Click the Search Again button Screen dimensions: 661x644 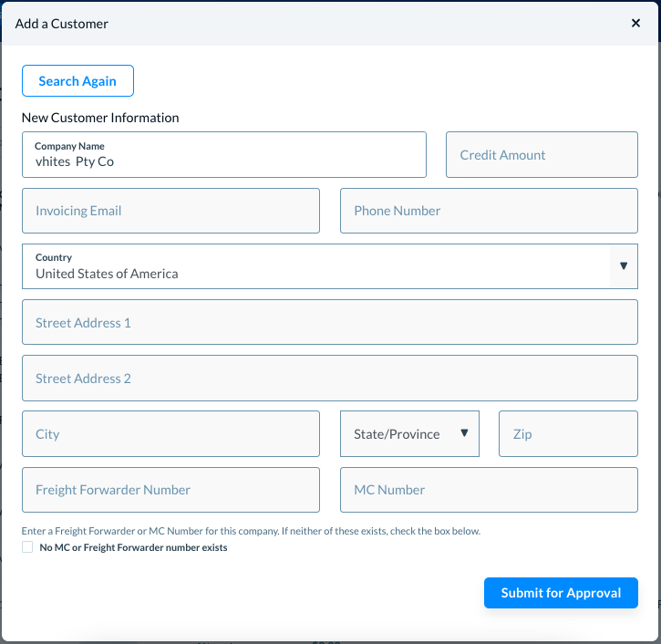click(x=77, y=81)
